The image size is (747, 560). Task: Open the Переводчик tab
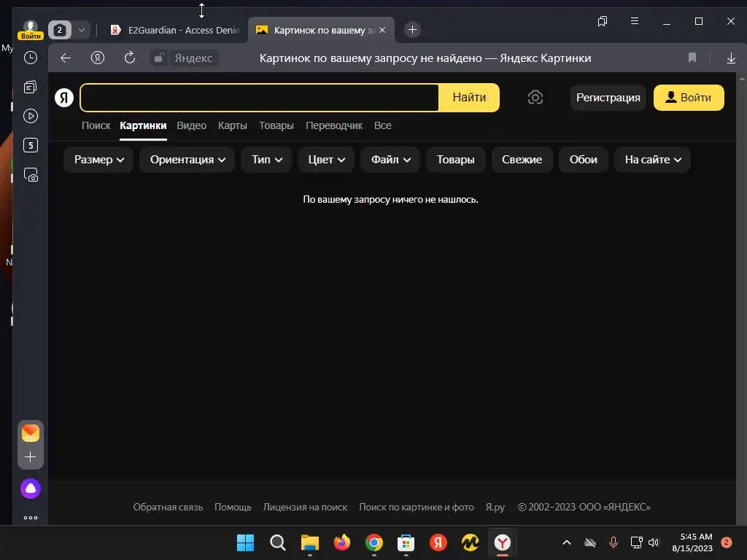pyautogui.click(x=334, y=125)
